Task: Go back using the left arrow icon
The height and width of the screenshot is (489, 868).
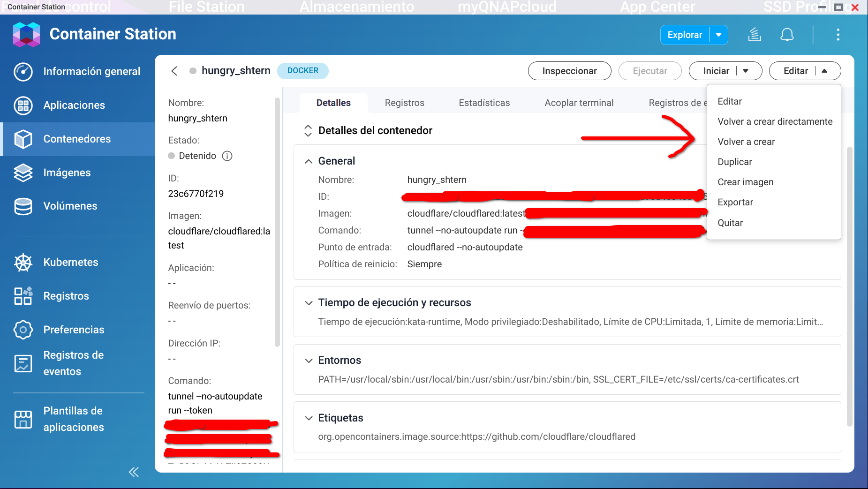Action: (x=174, y=71)
